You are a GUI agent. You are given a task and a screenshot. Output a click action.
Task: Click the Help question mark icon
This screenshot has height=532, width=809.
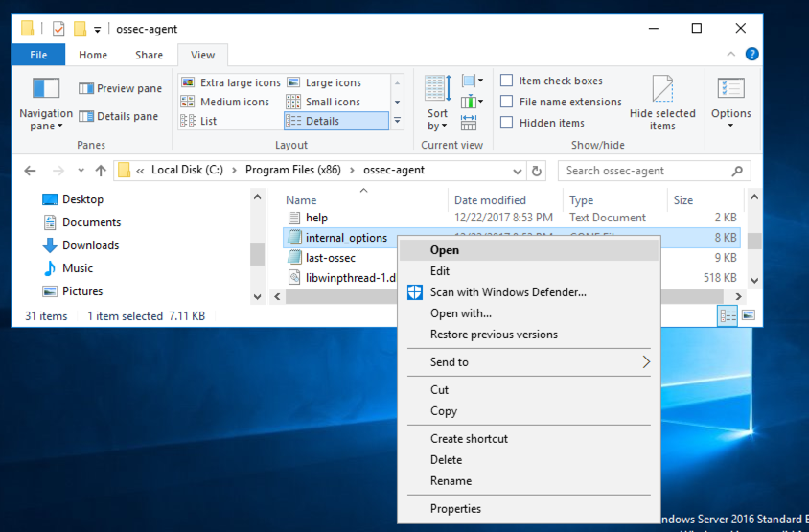point(752,55)
